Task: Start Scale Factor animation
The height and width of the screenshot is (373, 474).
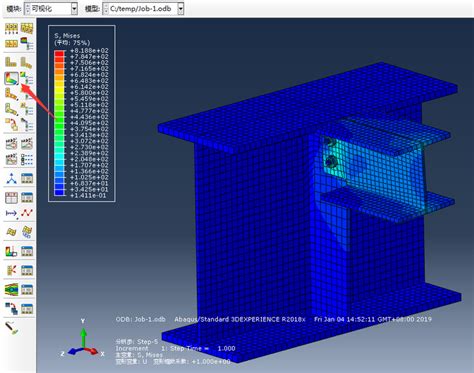Action: coord(11,143)
